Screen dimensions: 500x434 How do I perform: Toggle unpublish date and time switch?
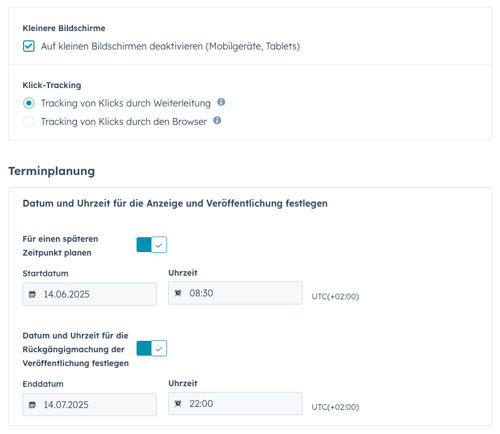coord(152,349)
